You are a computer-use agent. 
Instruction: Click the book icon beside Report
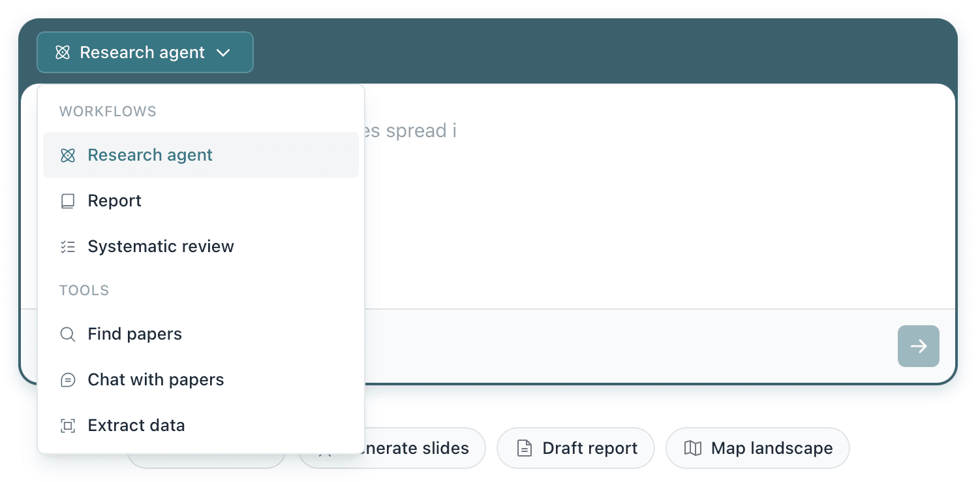point(68,201)
